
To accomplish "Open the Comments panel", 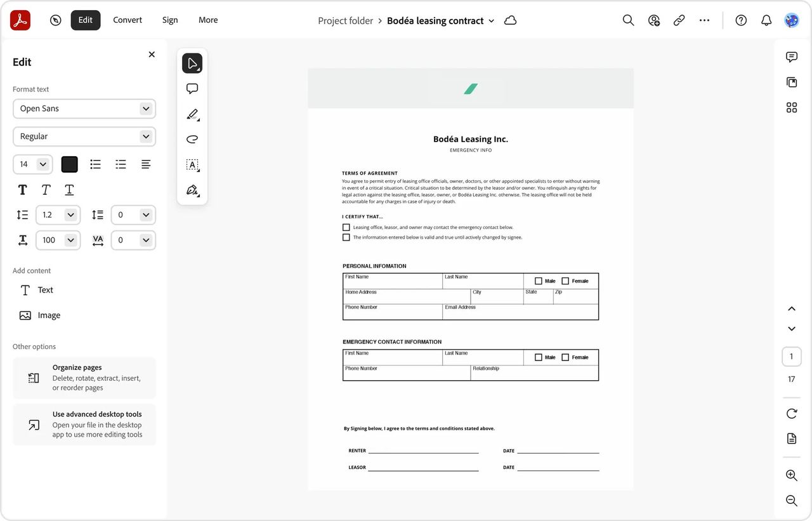I will [791, 56].
